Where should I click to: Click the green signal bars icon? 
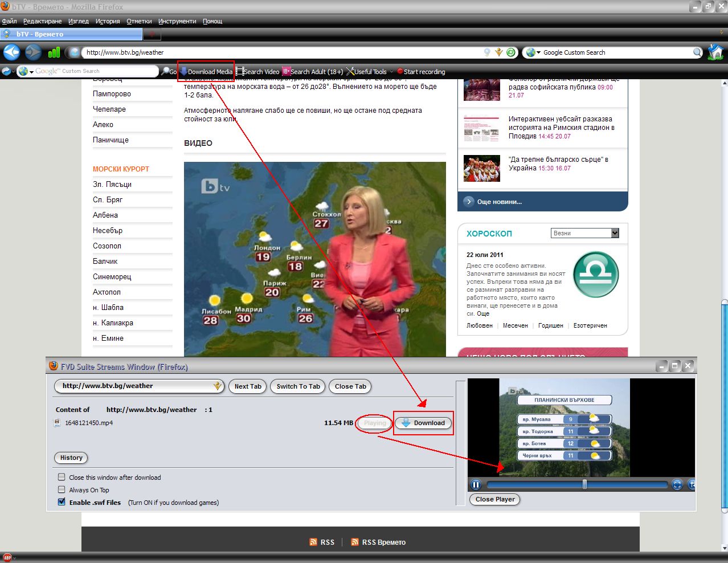point(54,52)
